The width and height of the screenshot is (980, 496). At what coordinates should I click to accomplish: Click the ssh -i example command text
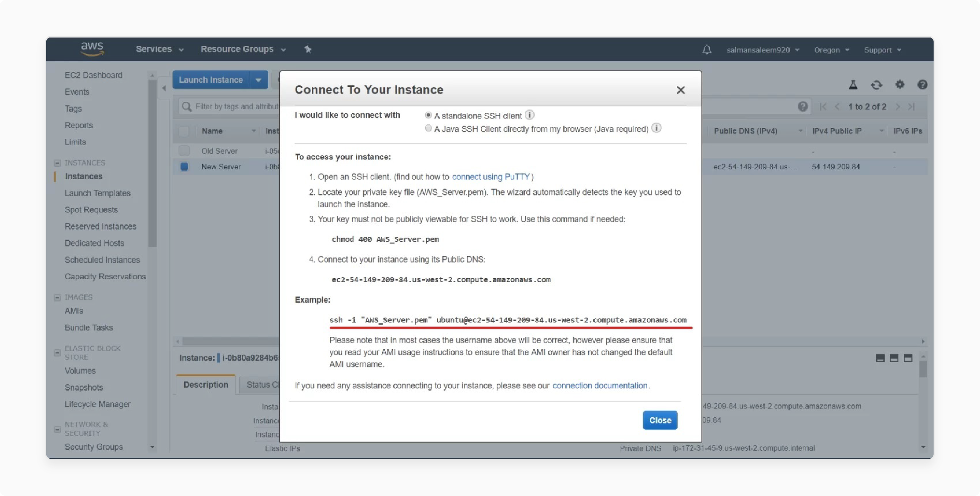pyautogui.click(x=508, y=320)
